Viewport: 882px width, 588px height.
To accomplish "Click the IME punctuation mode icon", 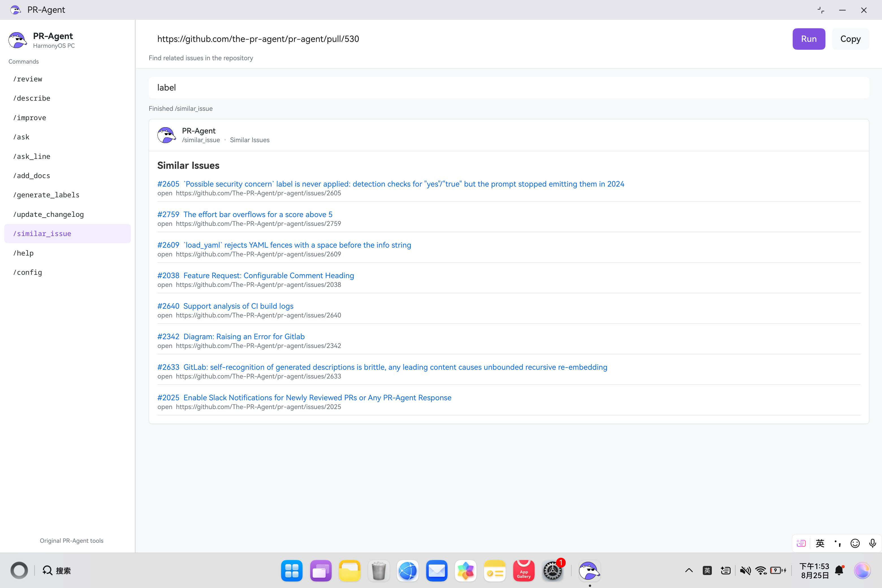I will pyautogui.click(x=838, y=543).
